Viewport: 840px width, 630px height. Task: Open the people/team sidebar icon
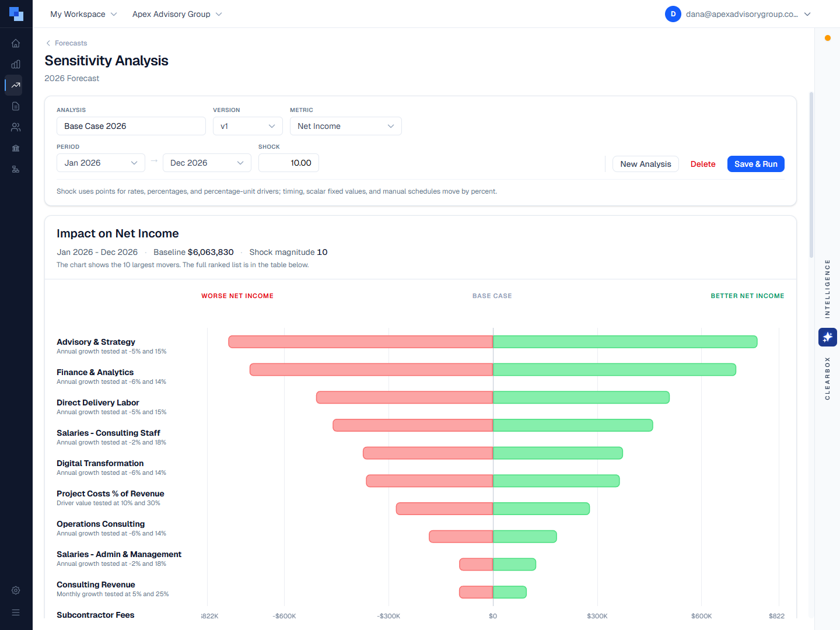16,127
